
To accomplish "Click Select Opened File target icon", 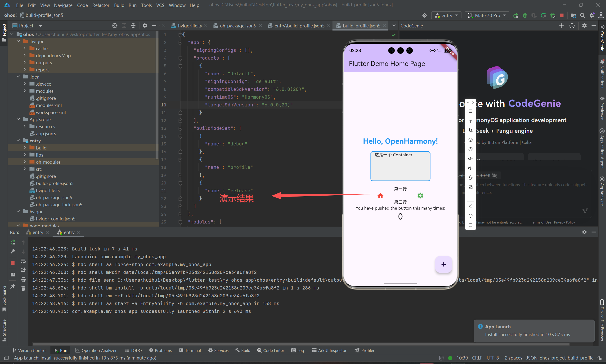I will point(115,26).
